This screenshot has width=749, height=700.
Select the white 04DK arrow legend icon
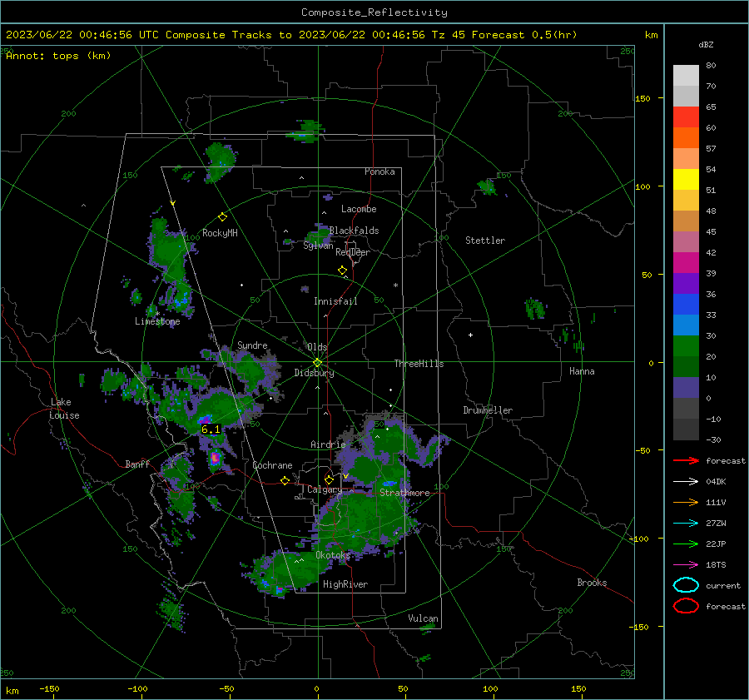coord(686,481)
